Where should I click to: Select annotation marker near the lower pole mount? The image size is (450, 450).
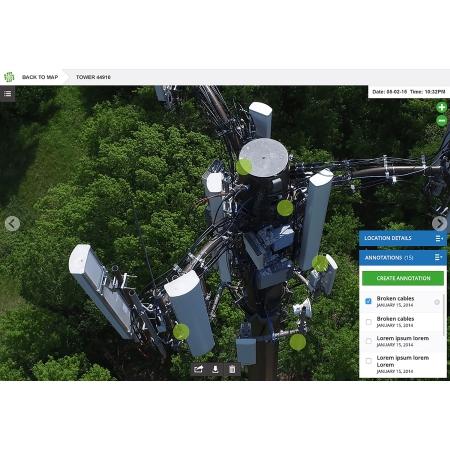click(297, 342)
